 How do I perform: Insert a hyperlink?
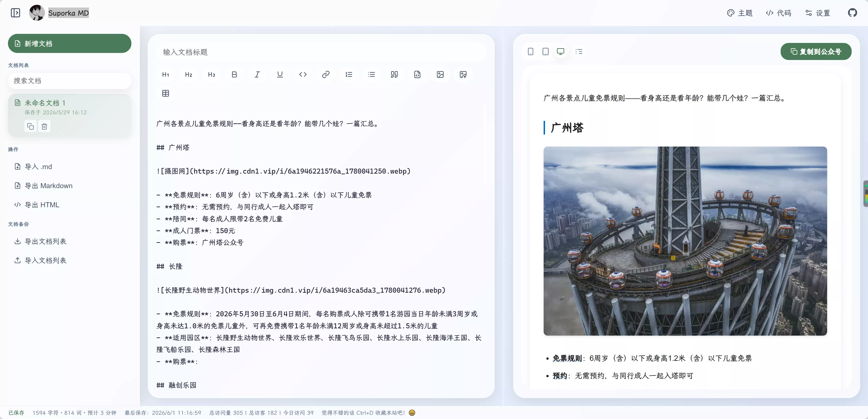click(x=325, y=75)
